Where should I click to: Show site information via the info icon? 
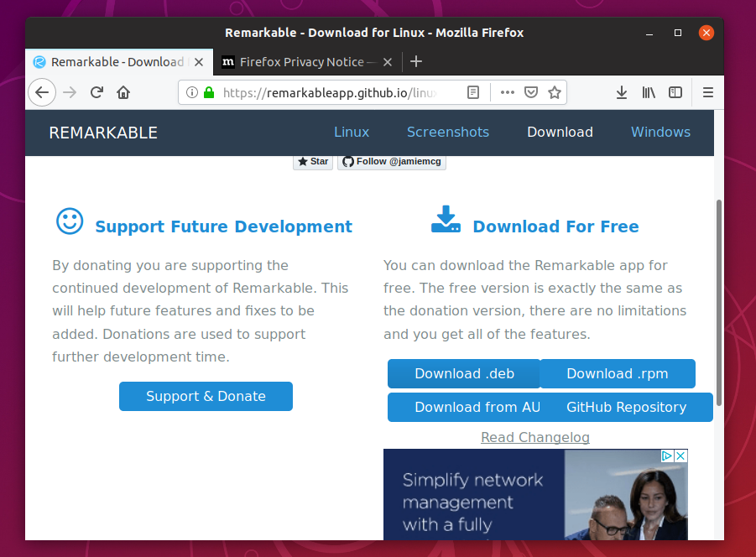(192, 92)
